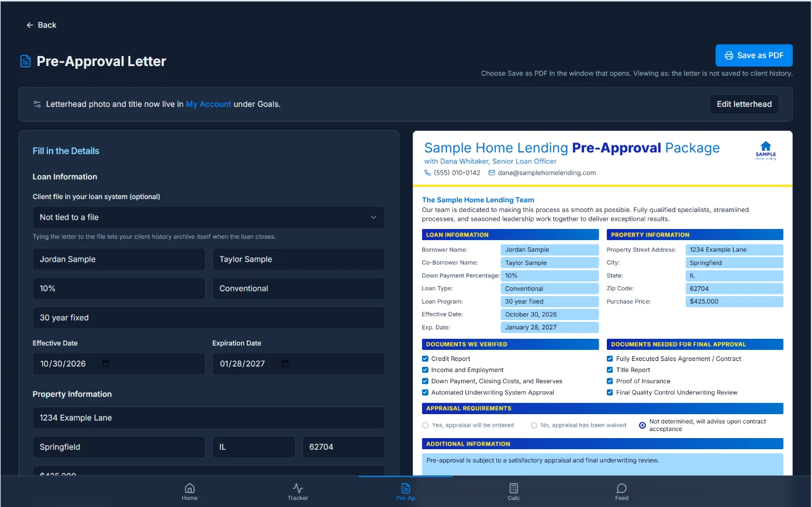Click the 10% down payment field
The height and width of the screenshot is (507, 812).
119,289
